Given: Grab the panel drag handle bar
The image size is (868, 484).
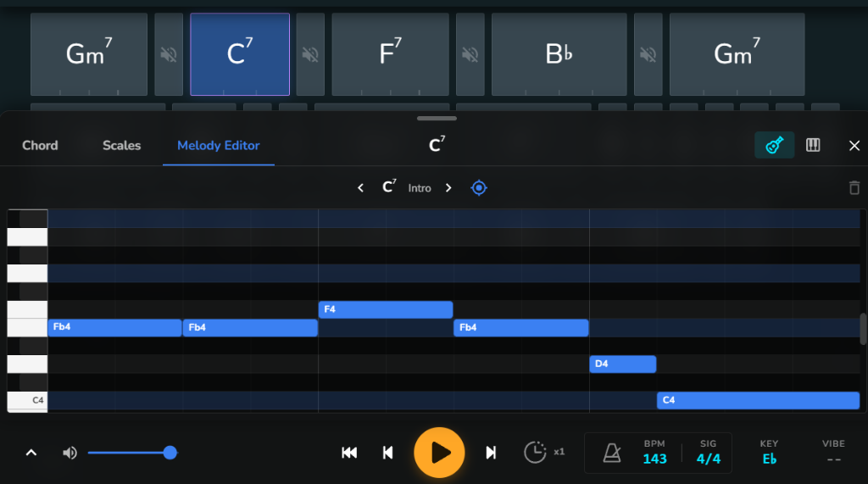Looking at the screenshot, I should pos(437,119).
